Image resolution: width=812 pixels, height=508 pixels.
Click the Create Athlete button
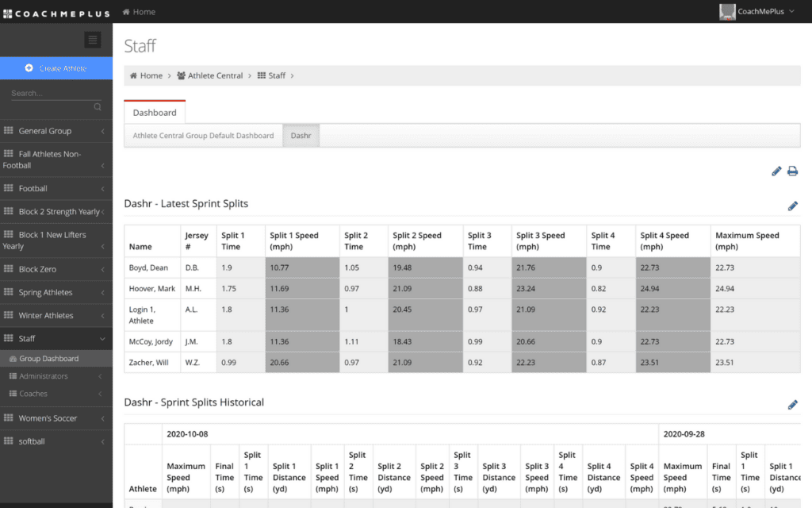[x=56, y=68]
